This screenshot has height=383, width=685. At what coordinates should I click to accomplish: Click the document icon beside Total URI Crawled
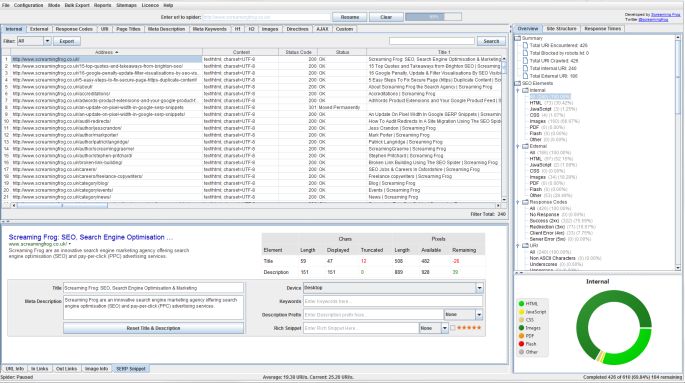click(x=526, y=61)
